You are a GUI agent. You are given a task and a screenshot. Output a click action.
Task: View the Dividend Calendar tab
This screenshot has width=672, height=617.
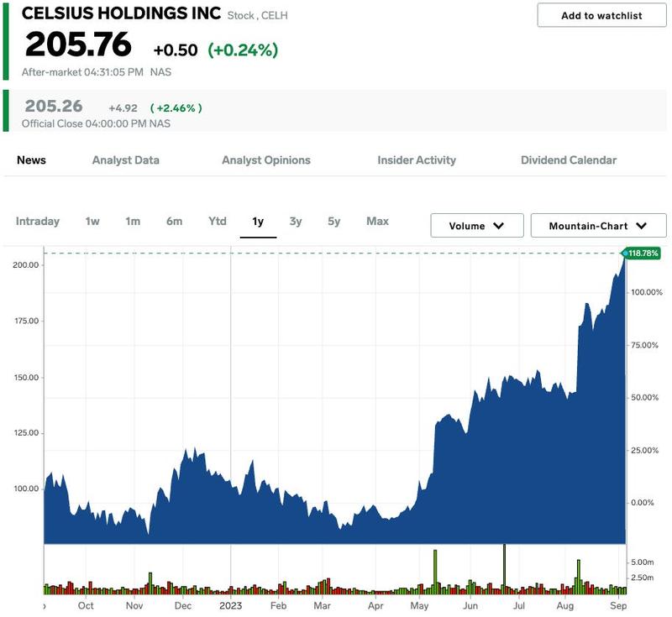[569, 160]
